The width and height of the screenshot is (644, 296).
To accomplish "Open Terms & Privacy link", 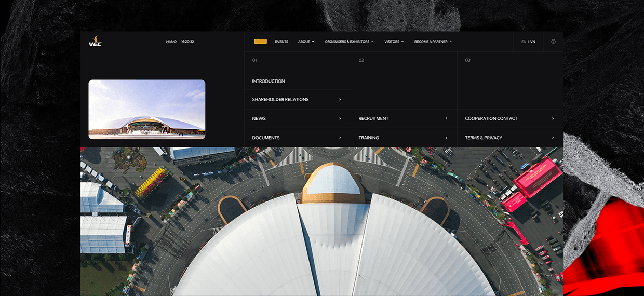I will pos(484,138).
